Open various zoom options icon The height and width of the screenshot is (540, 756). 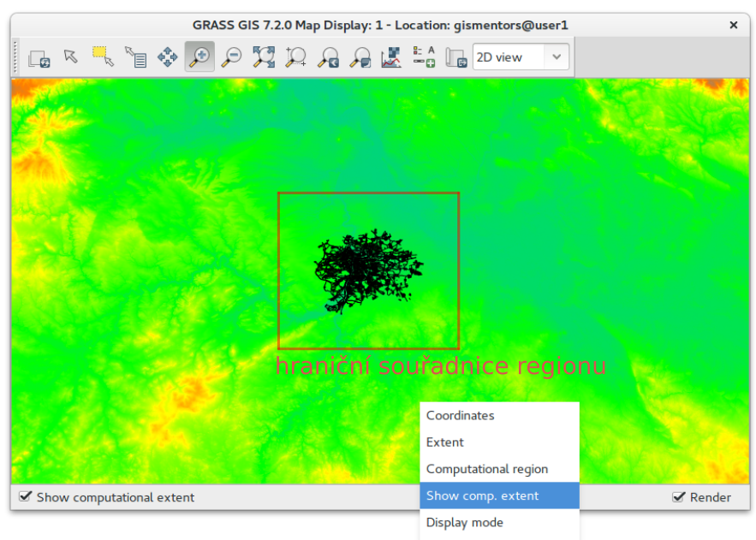coord(360,57)
